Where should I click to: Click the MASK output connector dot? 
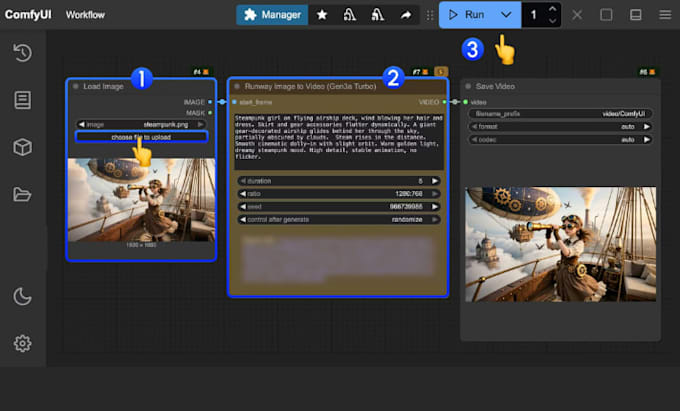pos(210,113)
